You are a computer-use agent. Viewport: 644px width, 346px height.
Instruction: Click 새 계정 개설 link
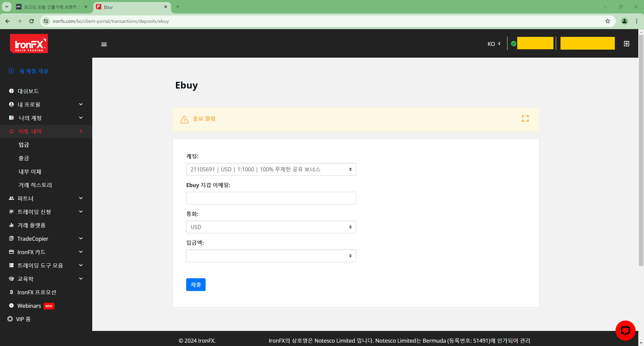click(x=33, y=71)
